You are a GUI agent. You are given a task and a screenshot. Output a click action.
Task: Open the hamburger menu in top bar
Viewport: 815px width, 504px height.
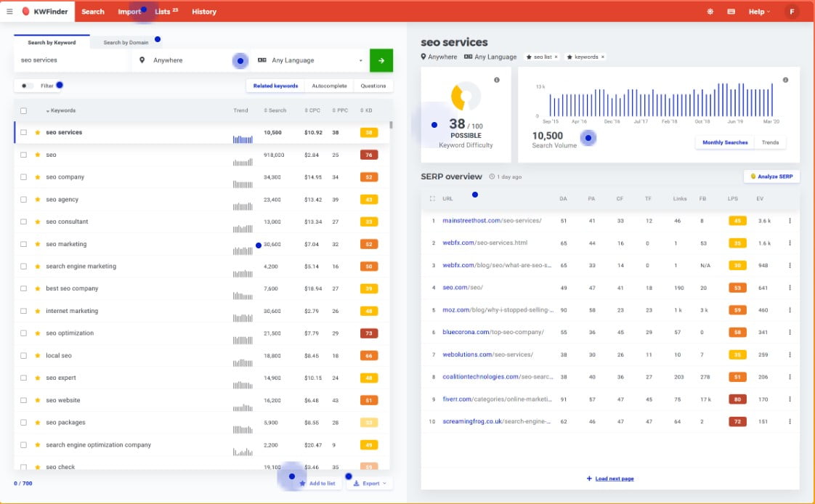tap(9, 12)
